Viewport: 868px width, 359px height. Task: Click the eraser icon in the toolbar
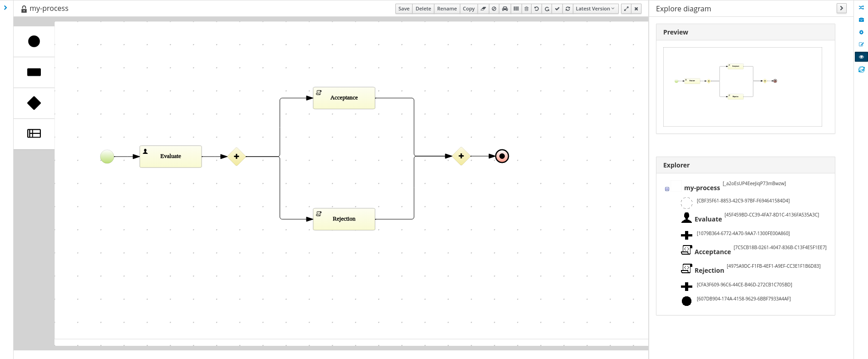[x=483, y=9]
